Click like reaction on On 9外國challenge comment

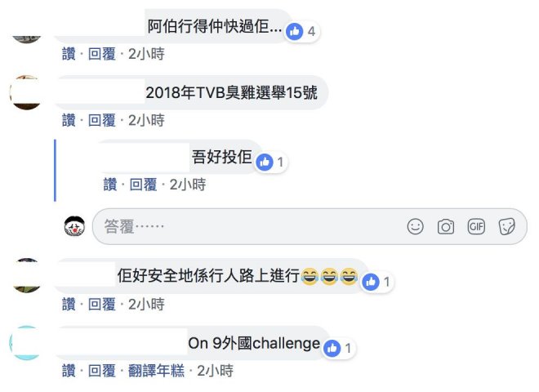point(339,349)
